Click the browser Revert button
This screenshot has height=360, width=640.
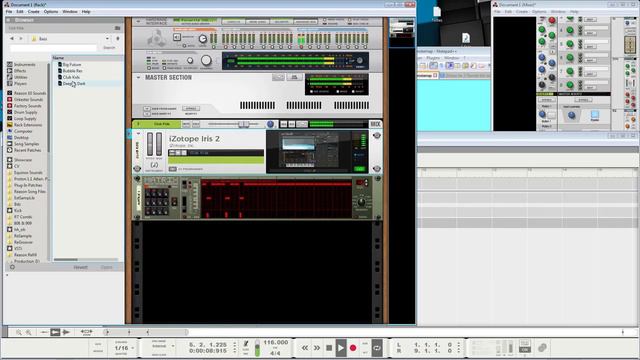[80, 267]
